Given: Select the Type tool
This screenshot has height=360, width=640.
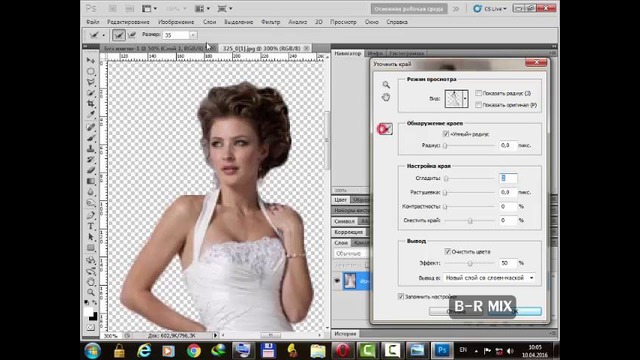Looking at the screenshot, I should coord(91,226).
